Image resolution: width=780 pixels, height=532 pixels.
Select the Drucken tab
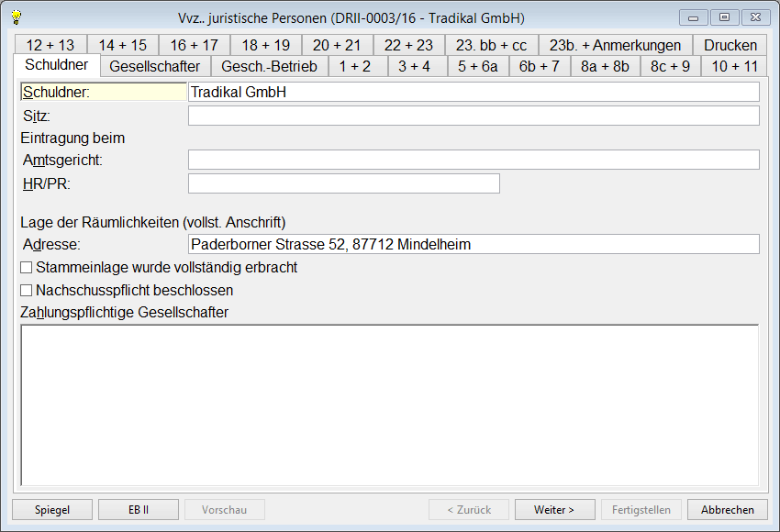pos(730,45)
